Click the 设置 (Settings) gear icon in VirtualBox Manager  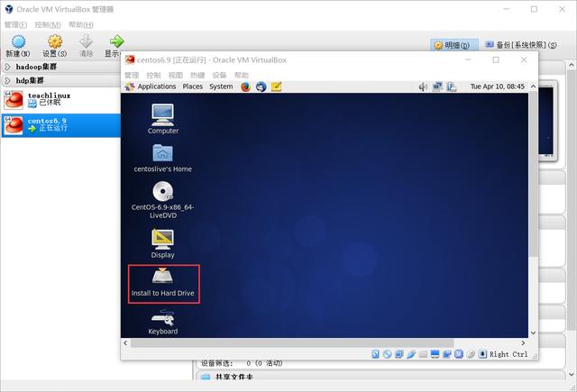point(55,46)
